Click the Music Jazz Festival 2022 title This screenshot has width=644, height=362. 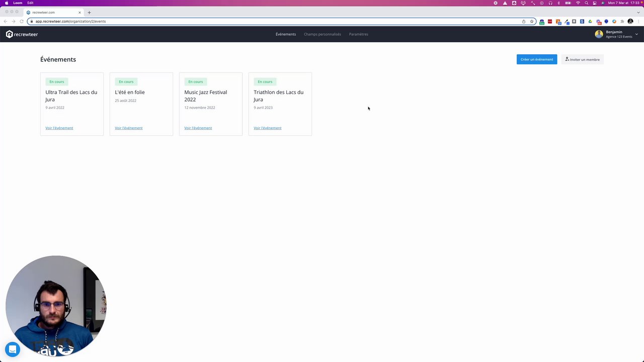click(206, 96)
